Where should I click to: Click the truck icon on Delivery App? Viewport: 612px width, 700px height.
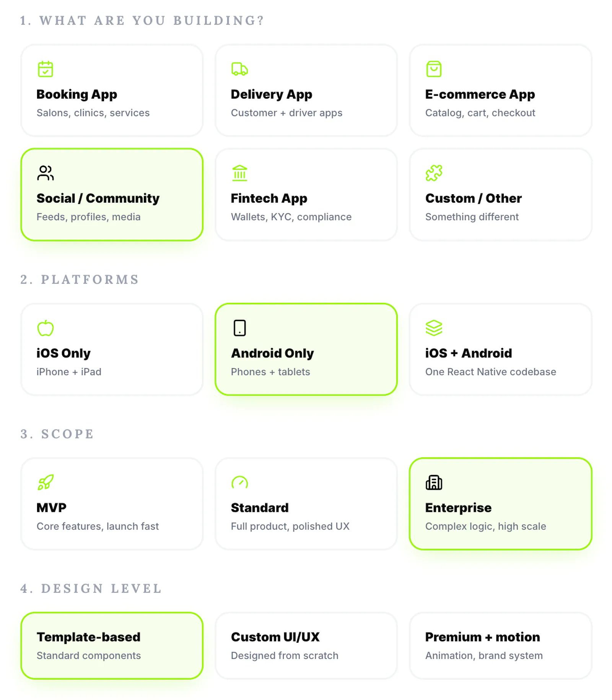[240, 69]
